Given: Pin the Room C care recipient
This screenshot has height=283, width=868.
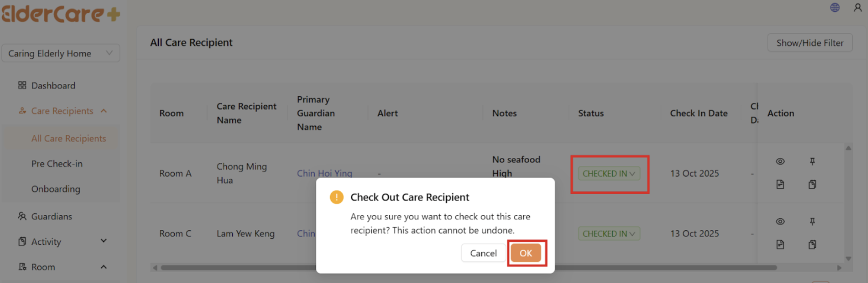Looking at the screenshot, I should point(812,221).
